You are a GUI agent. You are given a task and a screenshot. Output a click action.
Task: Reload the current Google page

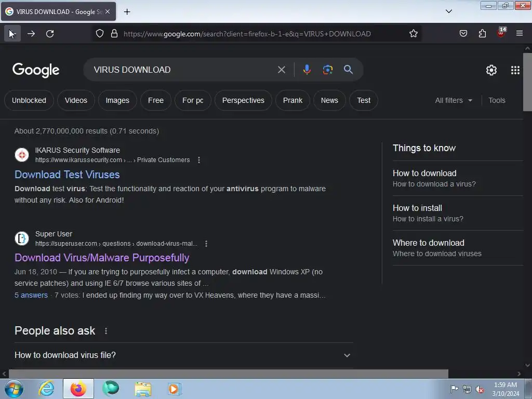coord(50,34)
